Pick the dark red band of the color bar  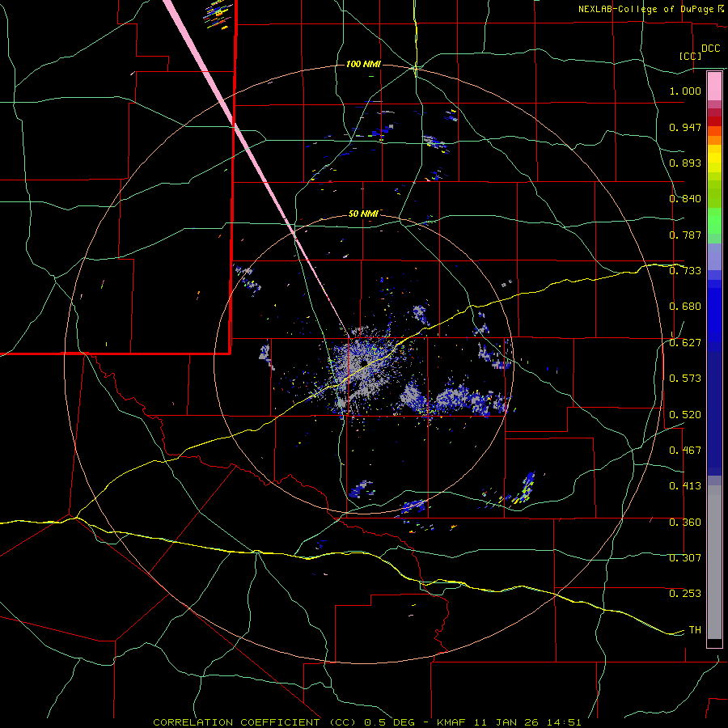(714, 121)
